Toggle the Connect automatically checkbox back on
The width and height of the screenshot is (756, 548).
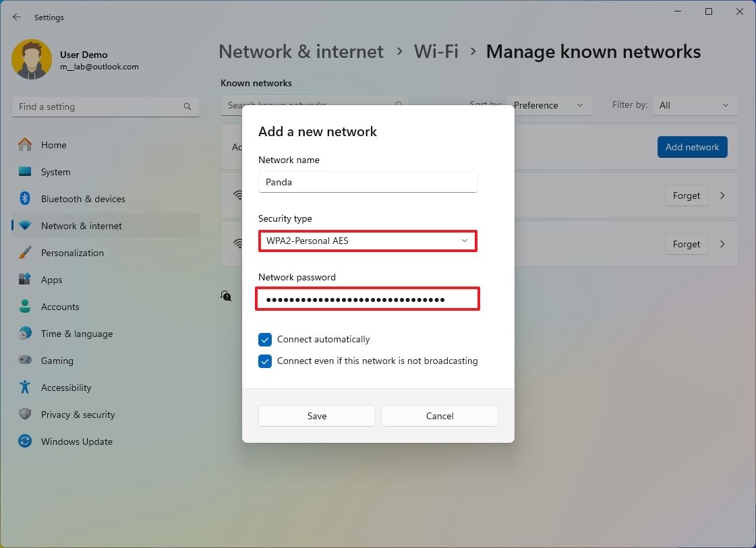pyautogui.click(x=264, y=340)
